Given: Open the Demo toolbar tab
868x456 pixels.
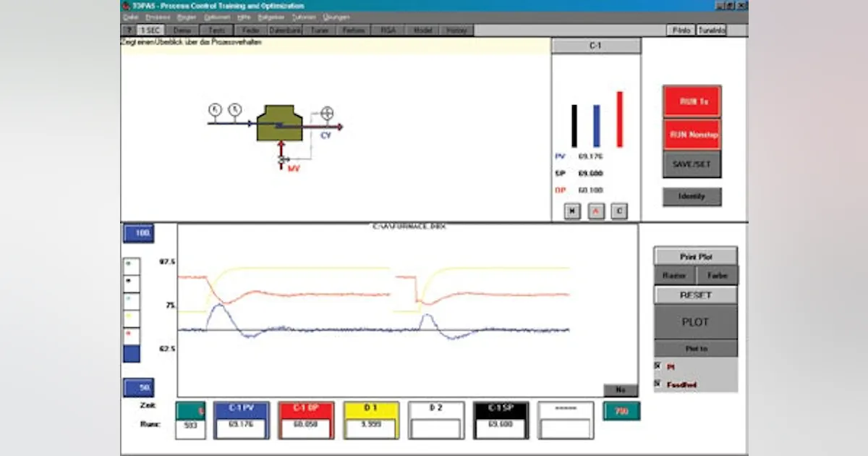Looking at the screenshot, I should [182, 30].
